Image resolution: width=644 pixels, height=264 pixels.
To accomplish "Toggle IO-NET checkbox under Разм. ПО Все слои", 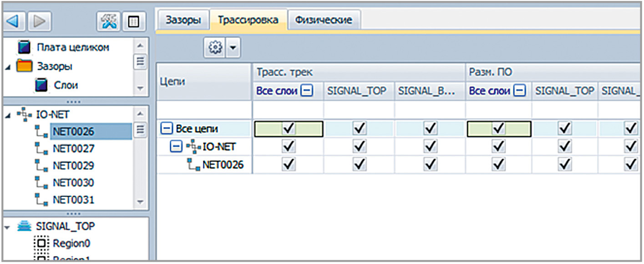I will pyautogui.click(x=499, y=146).
